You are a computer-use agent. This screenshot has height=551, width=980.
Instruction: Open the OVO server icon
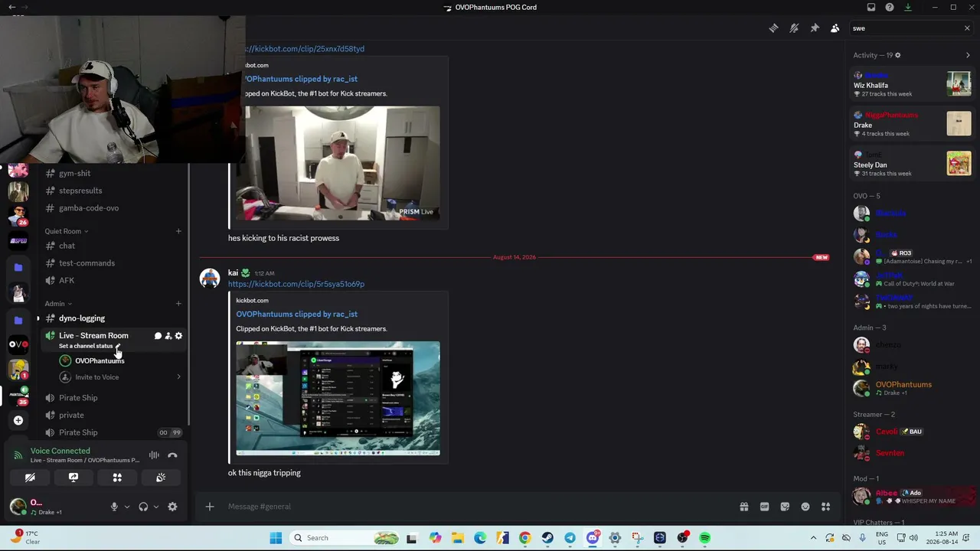pyautogui.click(x=18, y=344)
